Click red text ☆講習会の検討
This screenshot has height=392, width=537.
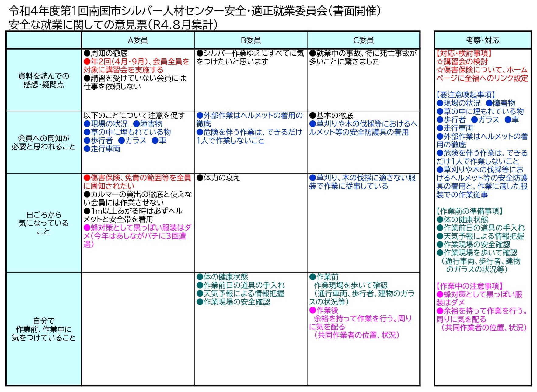(462, 61)
